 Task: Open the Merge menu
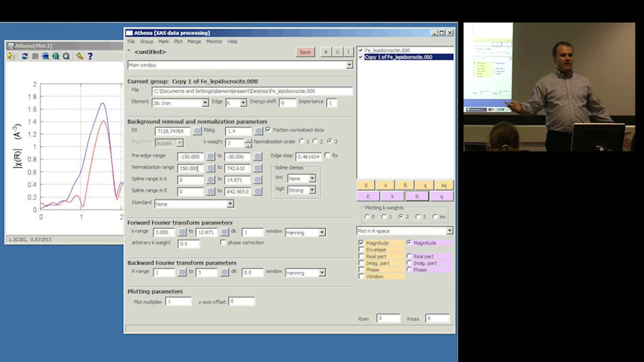tap(194, 42)
